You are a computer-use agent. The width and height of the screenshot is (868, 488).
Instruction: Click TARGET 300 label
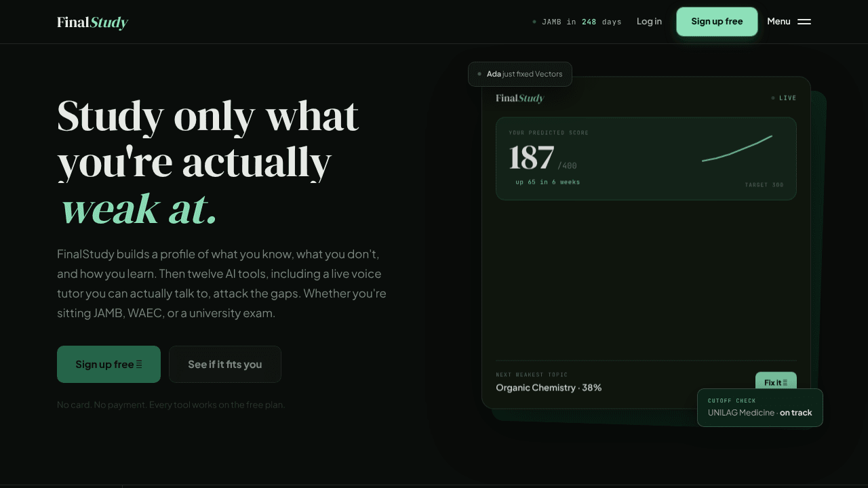point(764,185)
